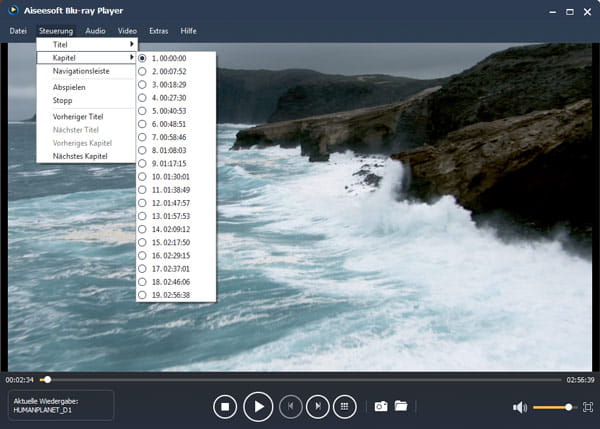The image size is (600, 429).
Task: Skip to next chapter button
Action: click(x=318, y=406)
